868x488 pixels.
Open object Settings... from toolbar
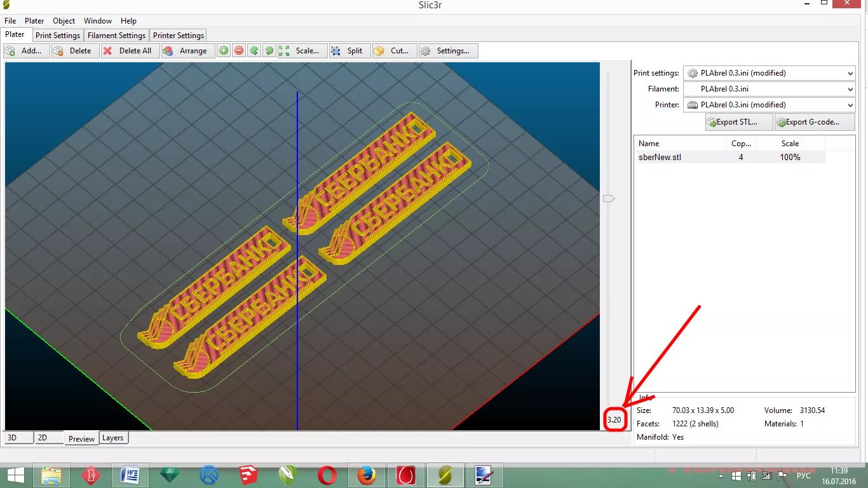(448, 51)
